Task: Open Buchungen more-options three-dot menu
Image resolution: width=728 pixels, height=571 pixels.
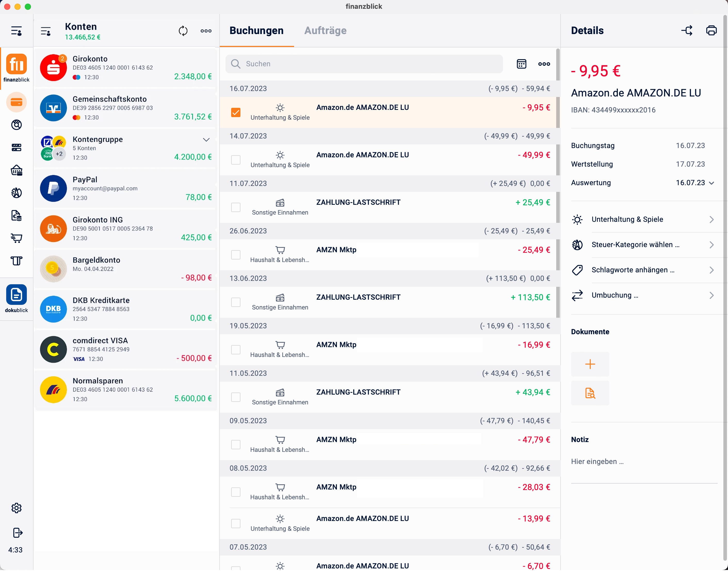Action: click(x=544, y=64)
